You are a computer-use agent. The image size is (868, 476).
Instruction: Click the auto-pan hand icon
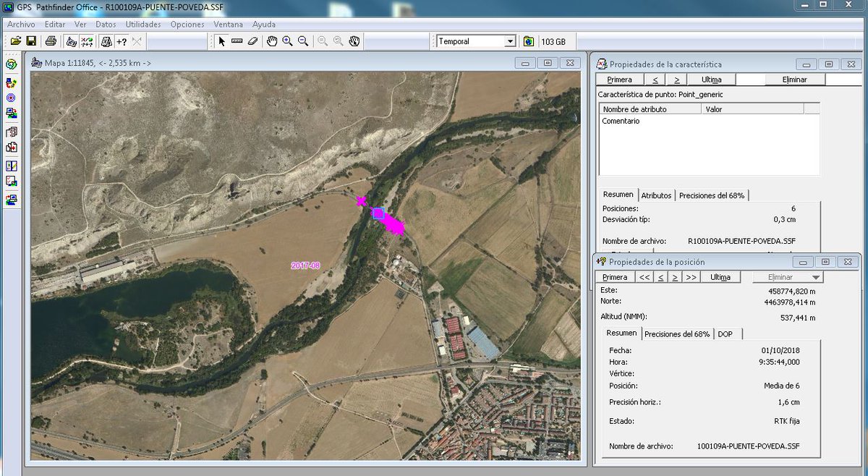coord(354,41)
